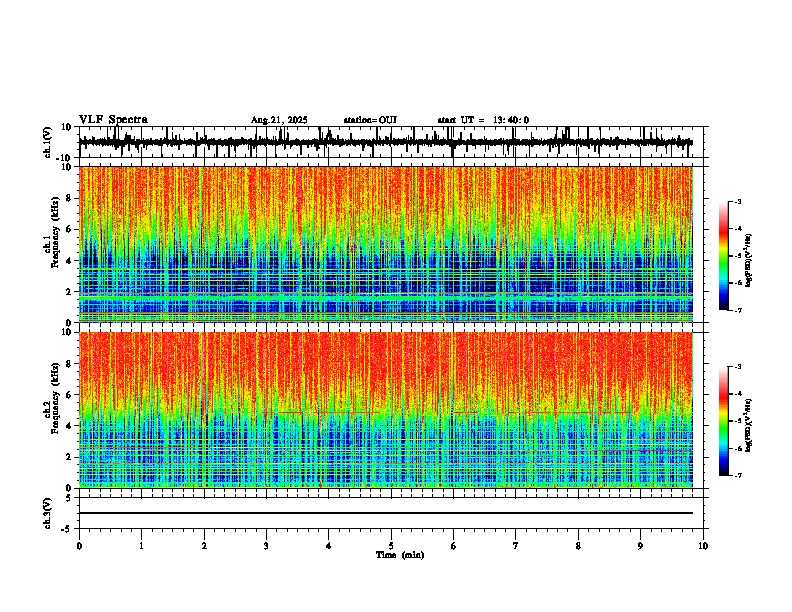Click the "ch.1(V)" axis label

pos(48,142)
